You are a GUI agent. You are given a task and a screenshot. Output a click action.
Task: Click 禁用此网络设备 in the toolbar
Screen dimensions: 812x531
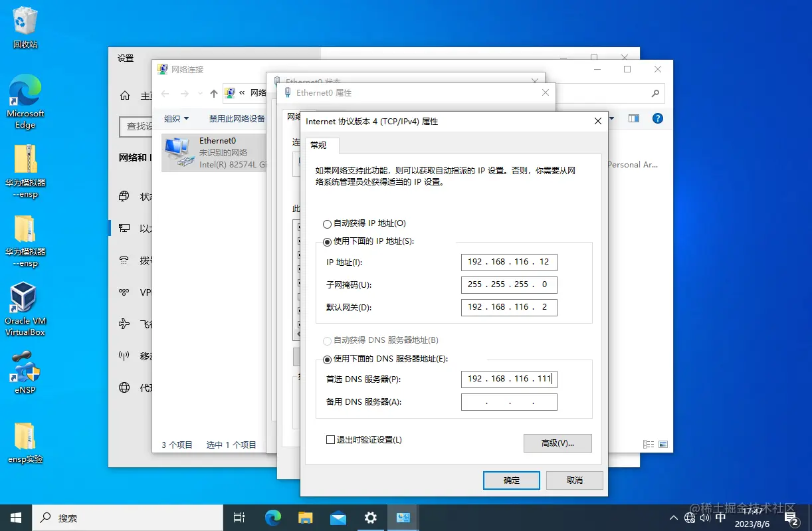tap(237, 118)
